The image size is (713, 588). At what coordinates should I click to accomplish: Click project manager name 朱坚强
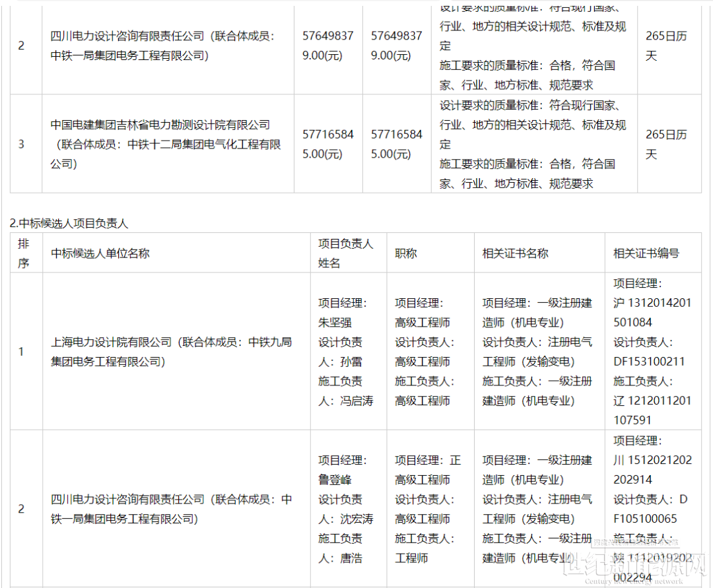(x=335, y=323)
